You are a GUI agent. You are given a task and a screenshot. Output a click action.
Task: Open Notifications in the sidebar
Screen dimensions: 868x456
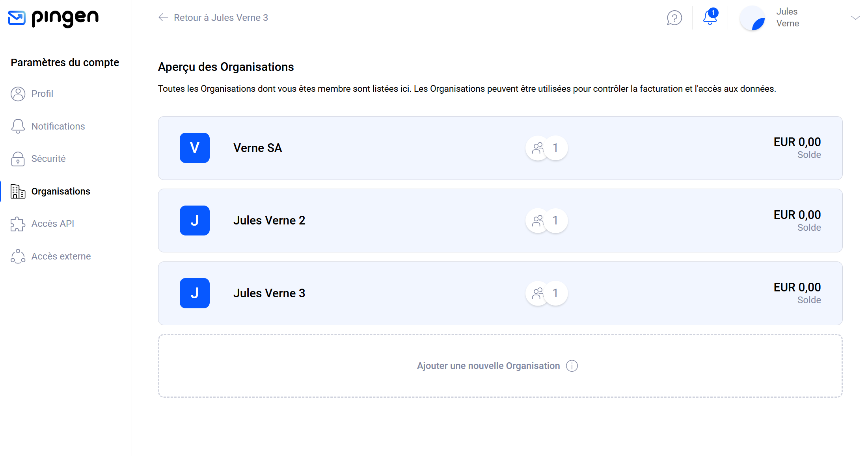click(x=58, y=126)
